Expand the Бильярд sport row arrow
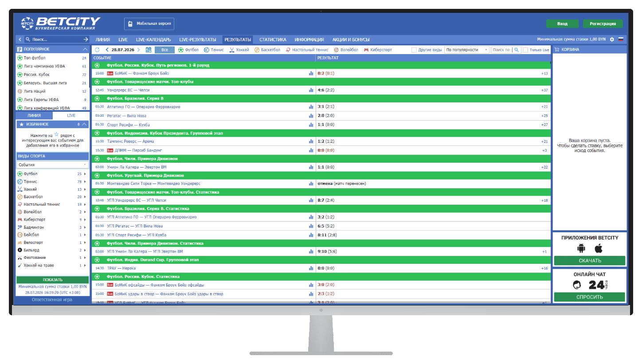Screen dimensions: 642x364 tap(85, 250)
